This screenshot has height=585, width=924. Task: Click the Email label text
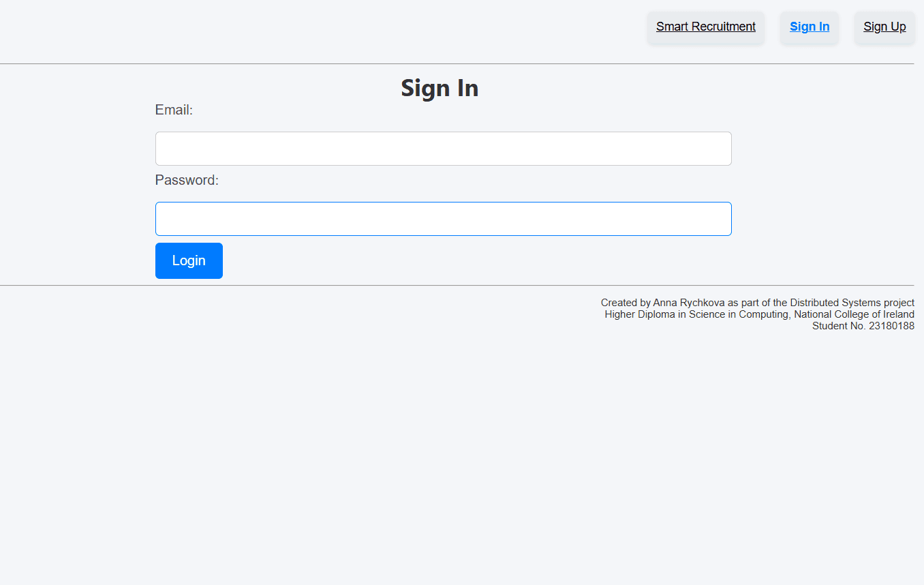click(174, 110)
